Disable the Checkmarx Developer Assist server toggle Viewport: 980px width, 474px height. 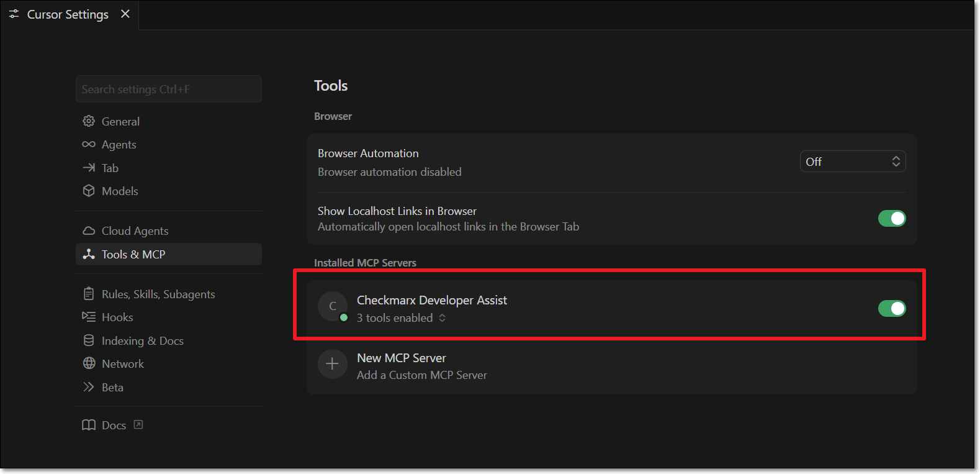[891, 308]
